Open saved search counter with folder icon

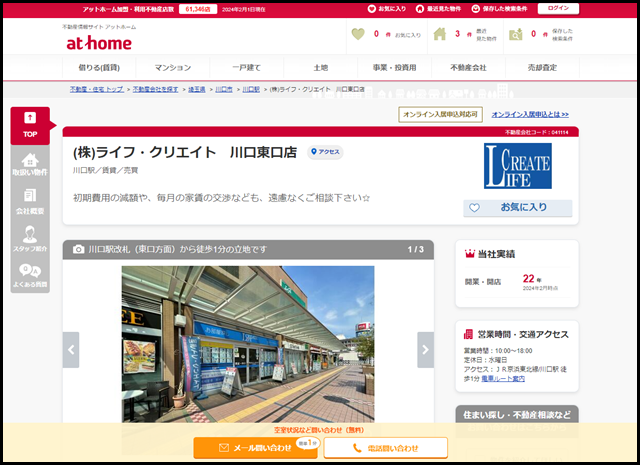click(541, 34)
